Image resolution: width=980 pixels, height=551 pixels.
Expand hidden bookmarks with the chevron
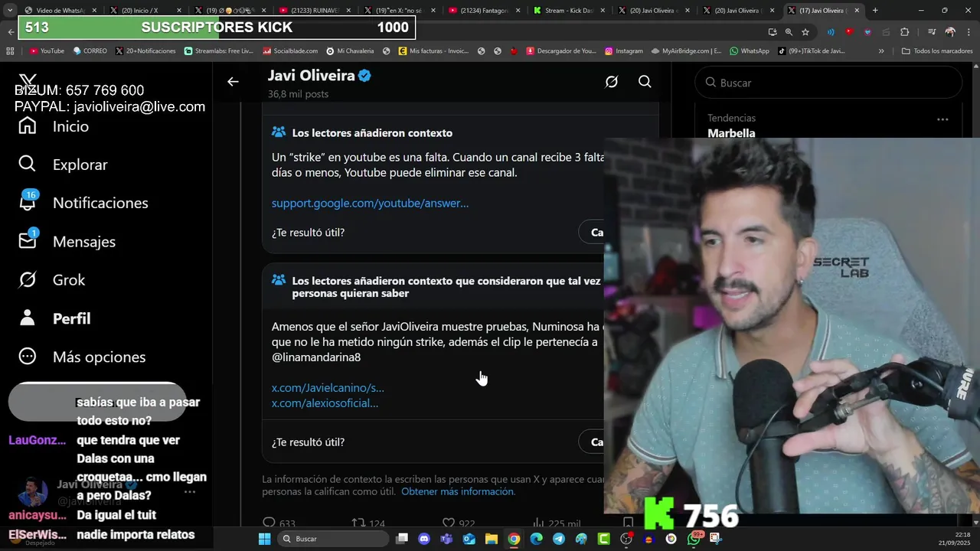tap(881, 51)
